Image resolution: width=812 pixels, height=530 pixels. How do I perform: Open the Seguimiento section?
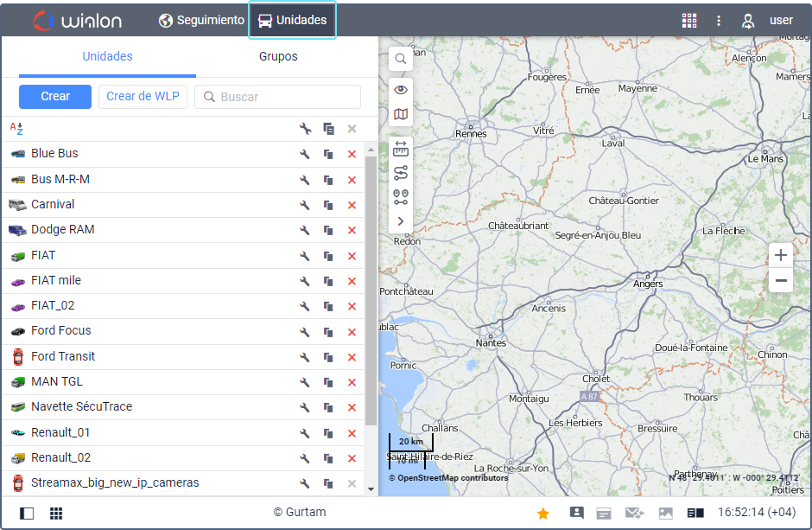click(202, 20)
